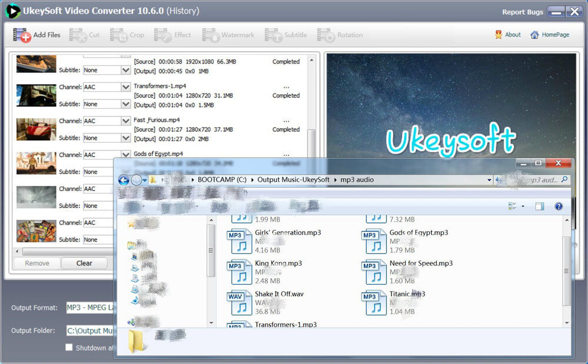Click Explorer search magnifier icon
Screen dimensions: 588x364
[x=564, y=179]
